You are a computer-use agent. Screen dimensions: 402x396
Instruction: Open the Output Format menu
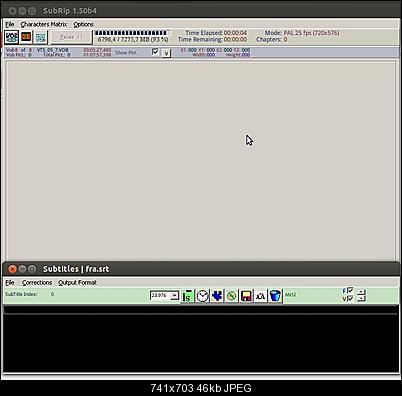point(77,283)
